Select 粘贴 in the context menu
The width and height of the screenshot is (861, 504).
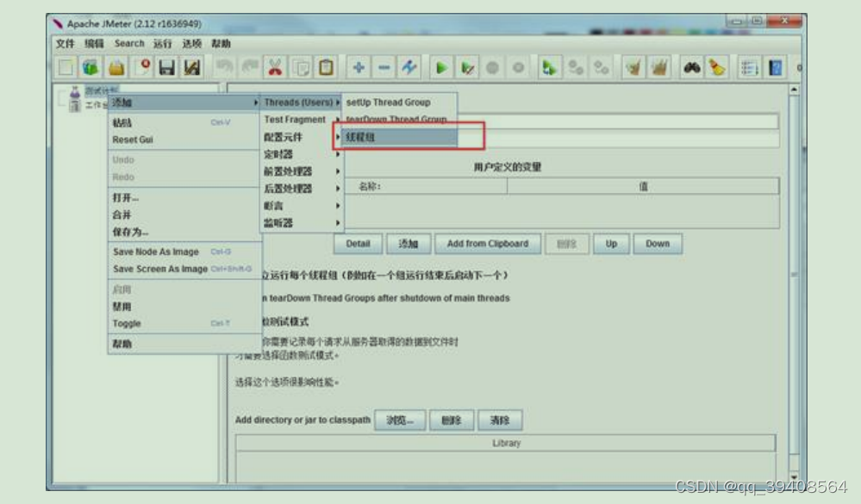pos(184,123)
